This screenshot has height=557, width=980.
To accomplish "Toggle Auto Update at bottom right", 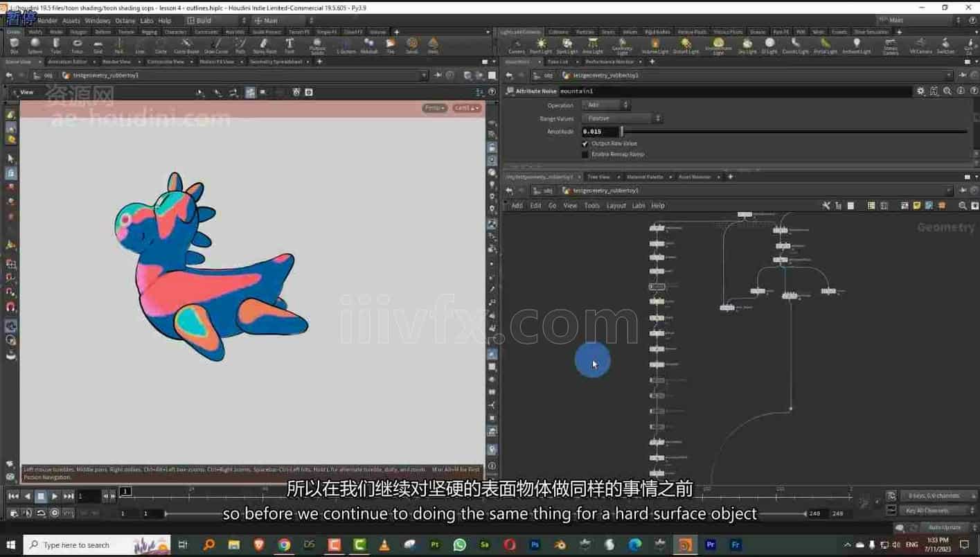I will (945, 527).
